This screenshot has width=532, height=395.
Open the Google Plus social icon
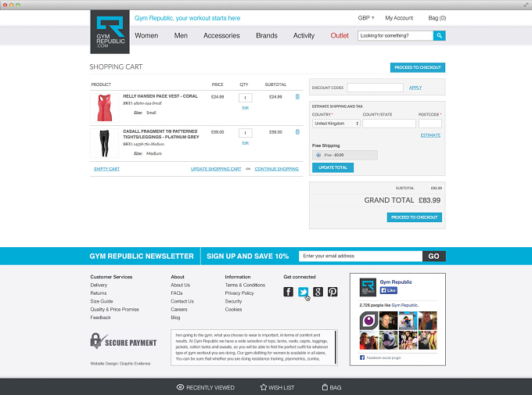point(318,292)
